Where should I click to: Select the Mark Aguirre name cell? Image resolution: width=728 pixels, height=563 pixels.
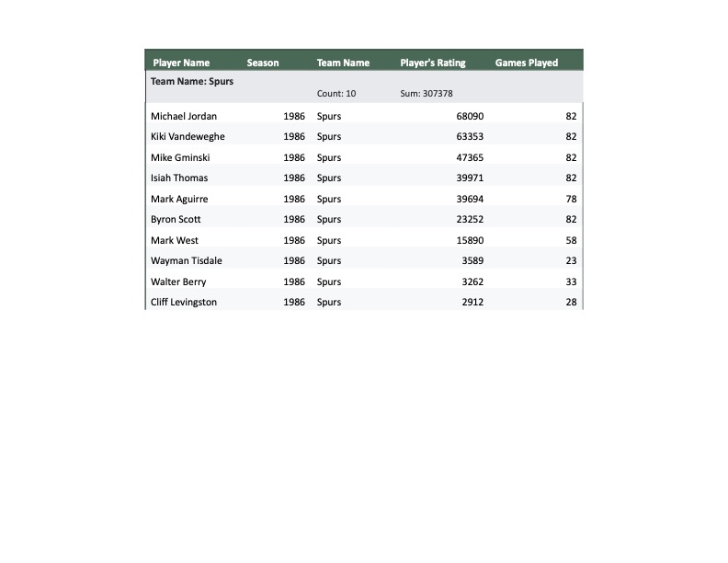tap(179, 199)
